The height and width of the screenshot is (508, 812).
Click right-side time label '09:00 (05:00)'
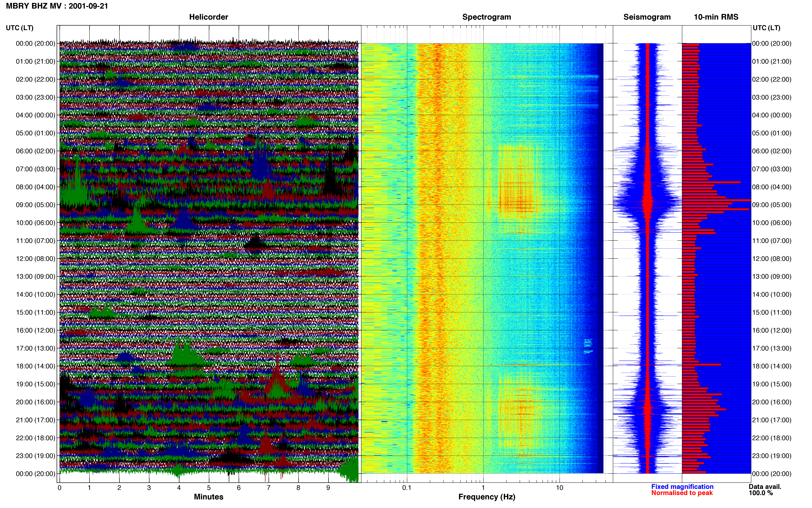coord(772,205)
